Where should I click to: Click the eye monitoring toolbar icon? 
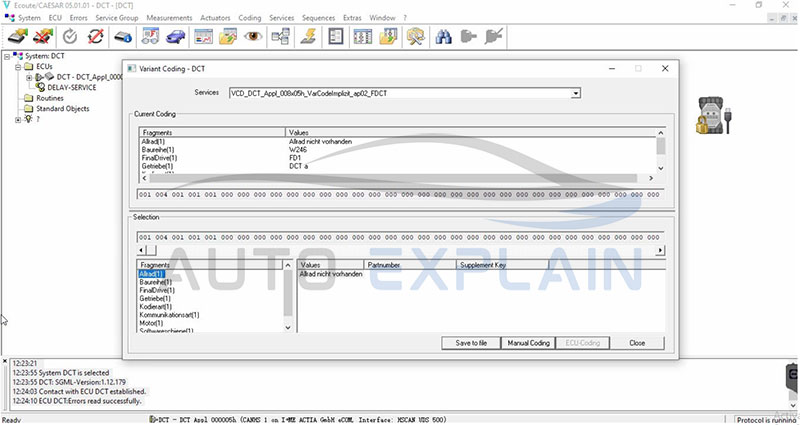(x=254, y=37)
